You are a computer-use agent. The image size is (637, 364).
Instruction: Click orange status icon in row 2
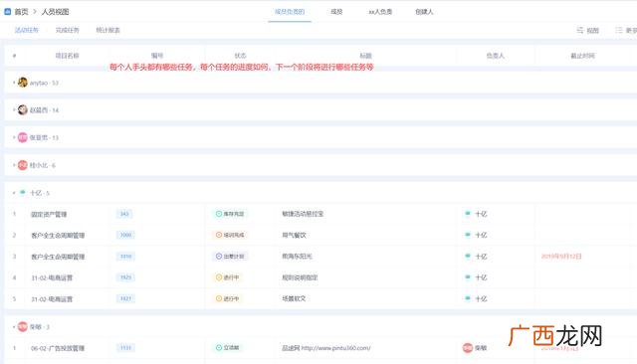coord(219,235)
